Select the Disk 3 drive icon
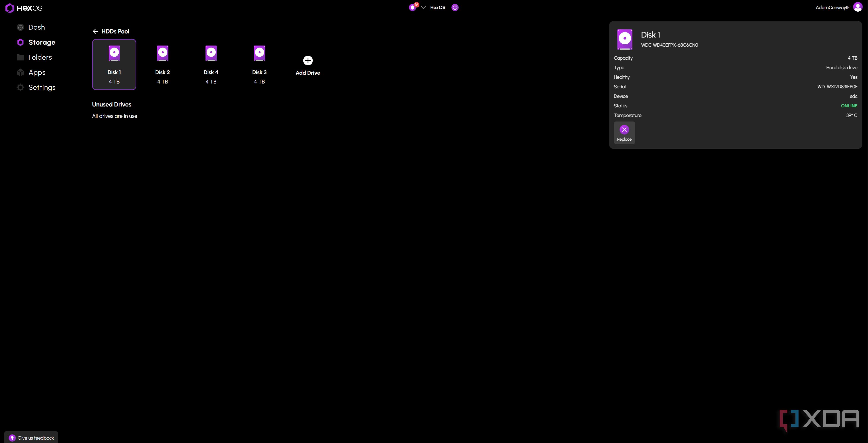 tap(260, 53)
